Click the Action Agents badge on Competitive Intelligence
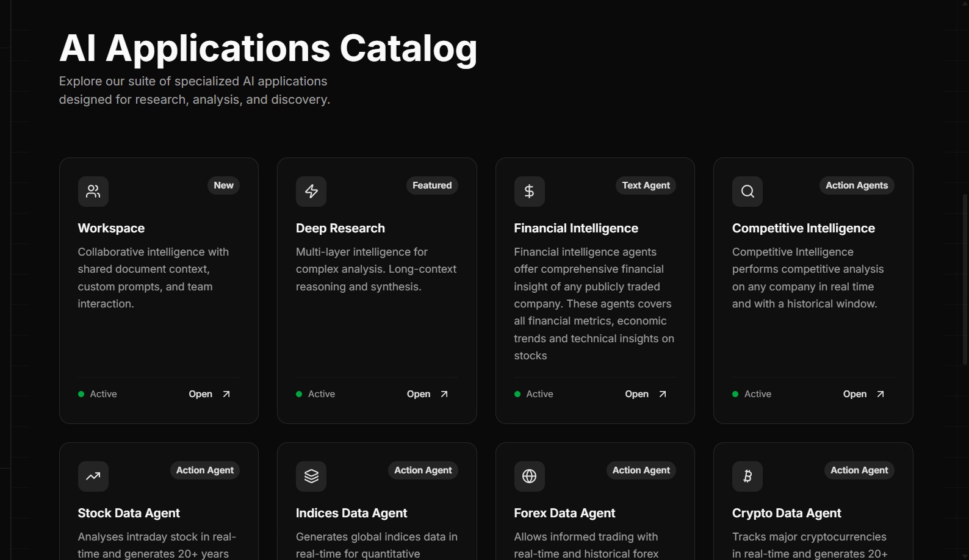 click(x=857, y=185)
